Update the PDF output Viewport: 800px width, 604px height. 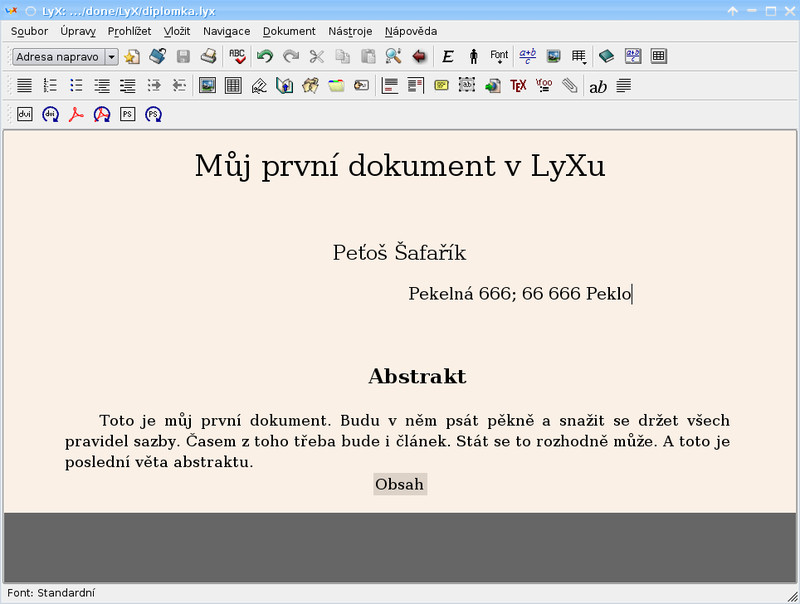(x=102, y=114)
